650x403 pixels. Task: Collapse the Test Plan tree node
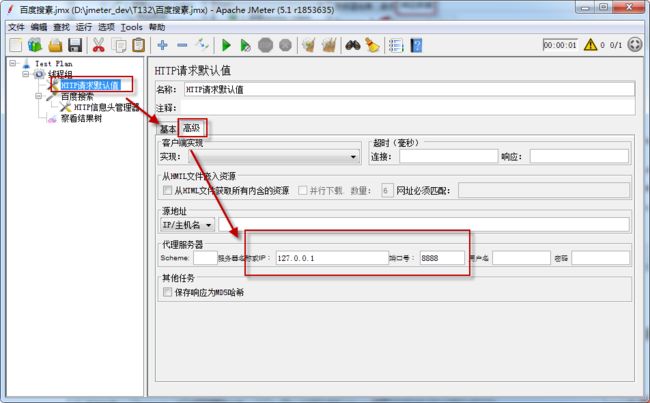pos(12,63)
